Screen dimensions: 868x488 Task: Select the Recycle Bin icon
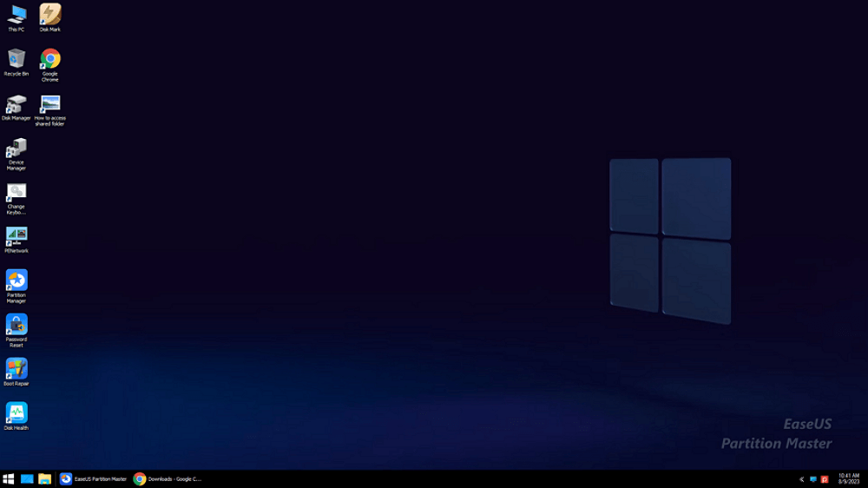tap(16, 62)
